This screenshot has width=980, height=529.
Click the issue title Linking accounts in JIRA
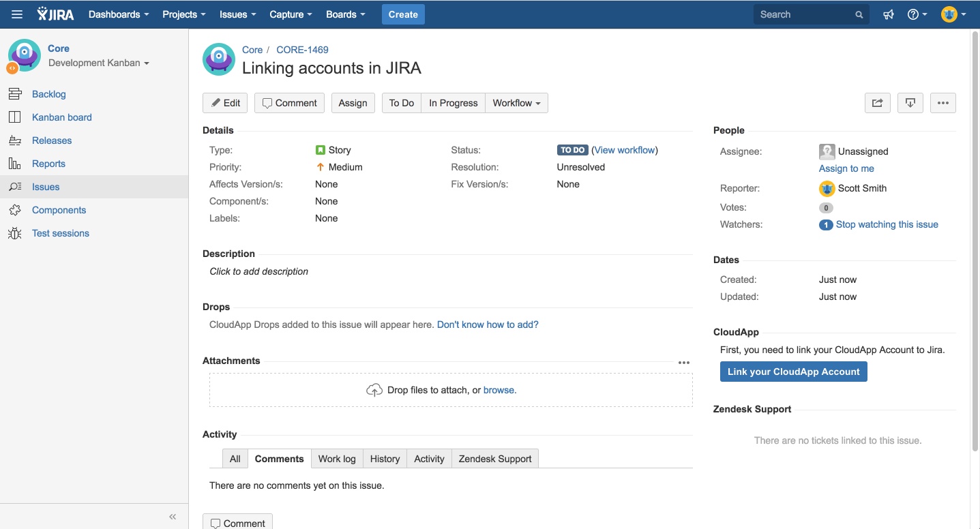(331, 68)
